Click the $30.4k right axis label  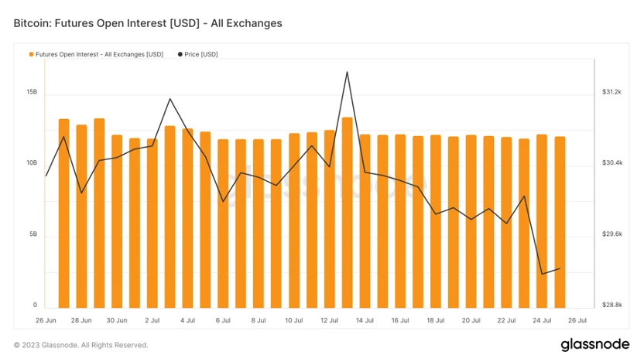(611, 163)
